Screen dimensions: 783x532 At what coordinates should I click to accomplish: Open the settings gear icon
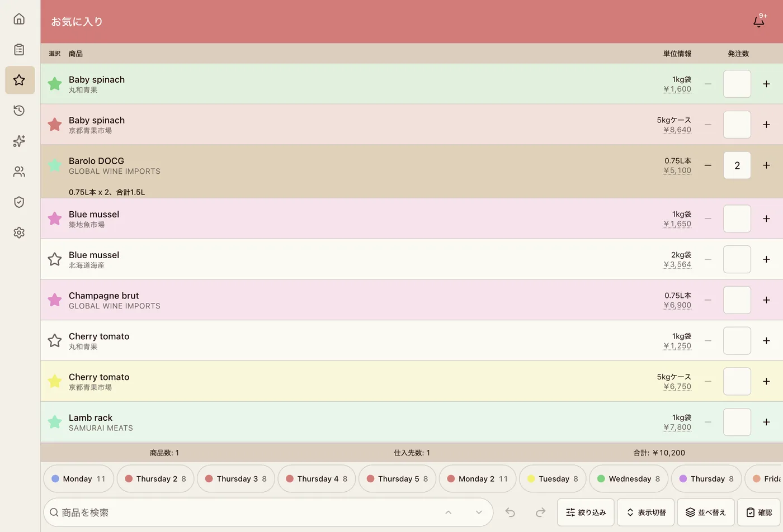click(19, 232)
